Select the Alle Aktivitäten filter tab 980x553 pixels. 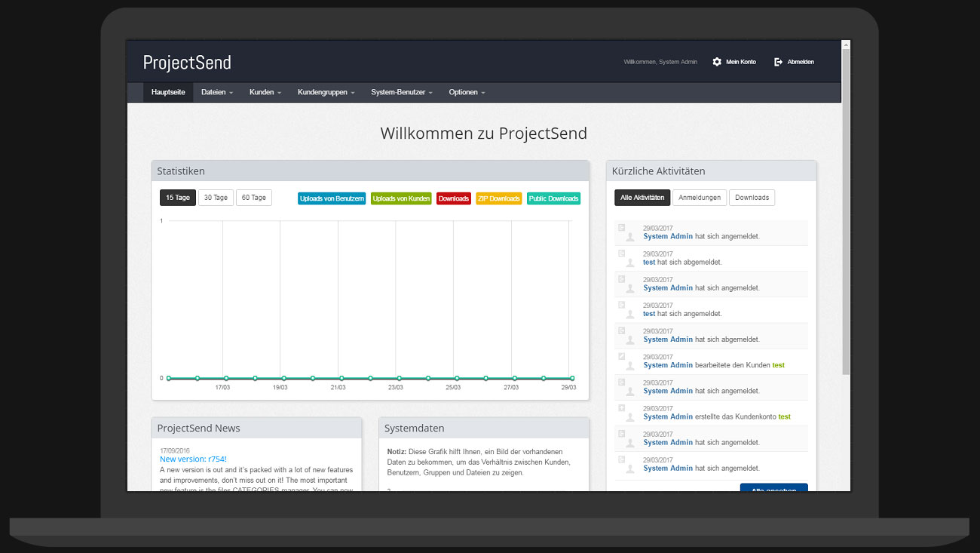click(x=642, y=198)
